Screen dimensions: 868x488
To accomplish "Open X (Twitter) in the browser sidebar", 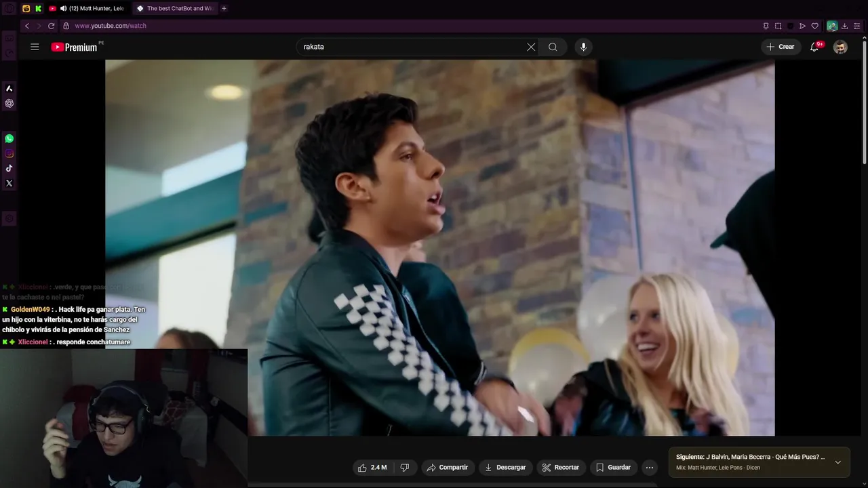I will tap(9, 183).
